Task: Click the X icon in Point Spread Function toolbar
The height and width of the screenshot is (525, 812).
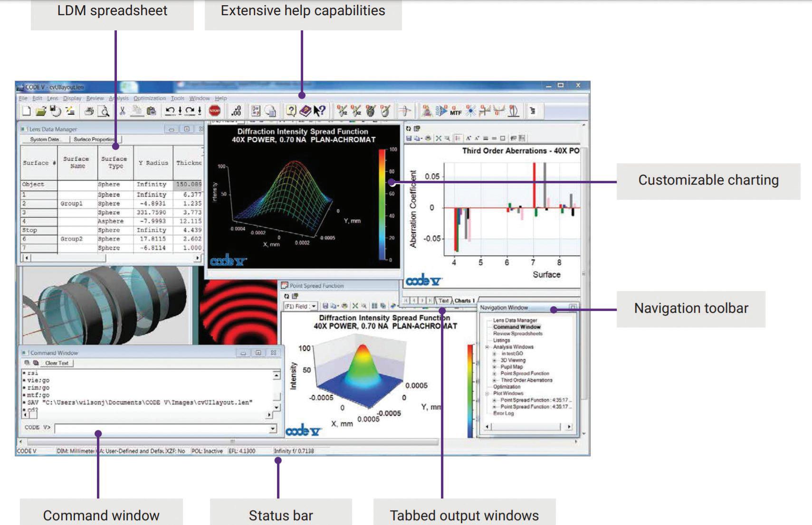Action: click(355, 306)
